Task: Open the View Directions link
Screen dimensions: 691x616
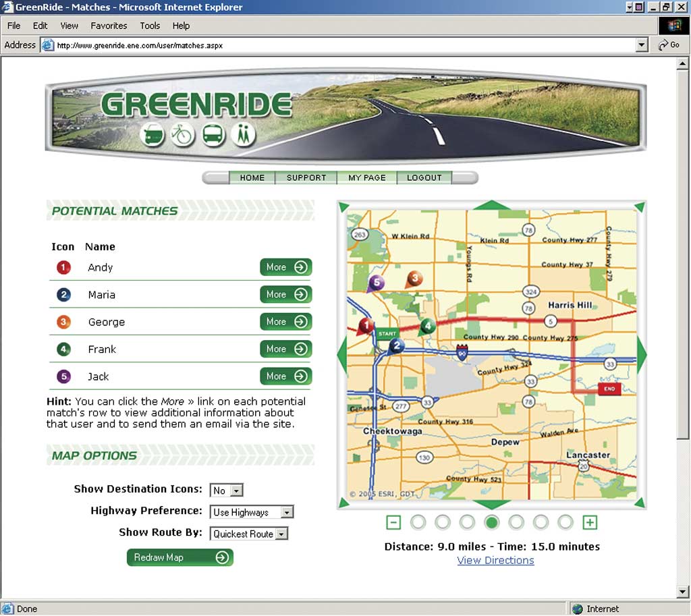Action: (495, 561)
